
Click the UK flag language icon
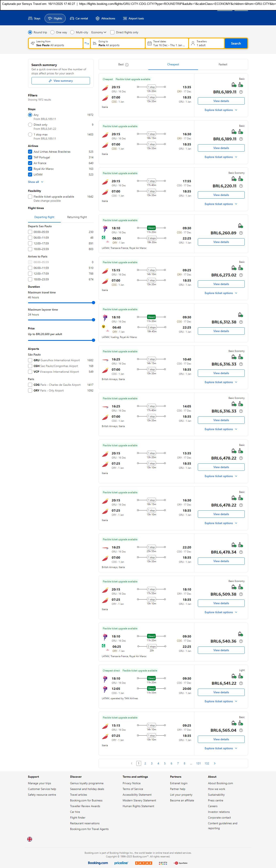coord(30,839)
